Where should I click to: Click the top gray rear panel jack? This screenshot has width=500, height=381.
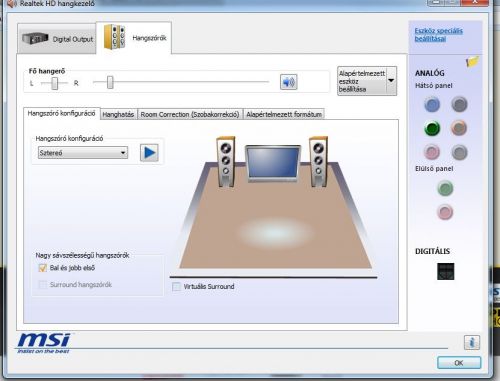coord(459,104)
